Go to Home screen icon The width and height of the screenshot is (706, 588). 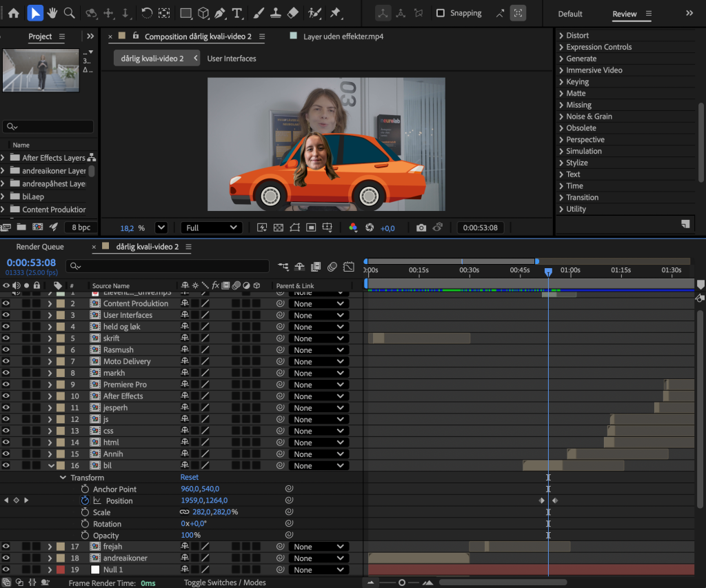point(14,13)
